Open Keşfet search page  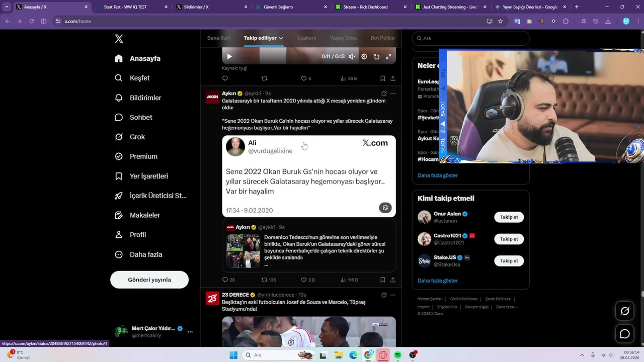pyautogui.click(x=132, y=78)
